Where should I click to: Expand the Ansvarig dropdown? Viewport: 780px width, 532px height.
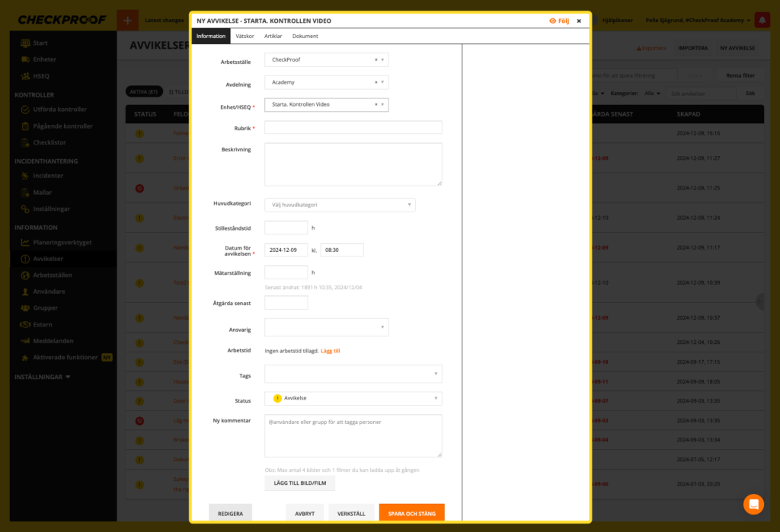[x=327, y=327]
